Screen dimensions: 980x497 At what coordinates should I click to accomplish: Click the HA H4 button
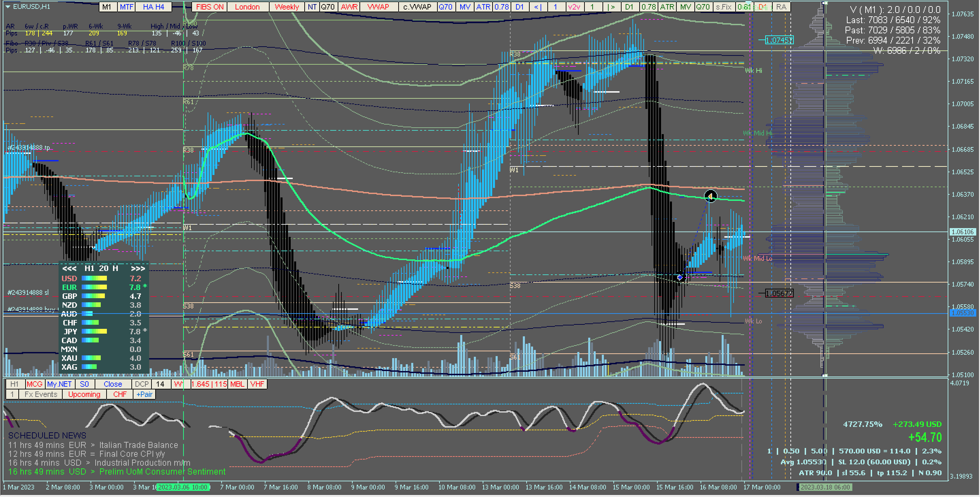(153, 7)
